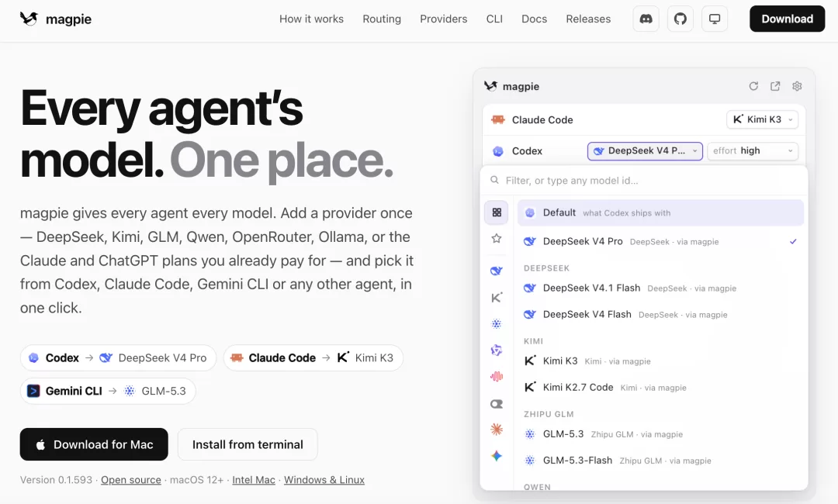Image resolution: width=838 pixels, height=504 pixels.
Task: Select the favorites star in model sidebar
Action: click(497, 238)
